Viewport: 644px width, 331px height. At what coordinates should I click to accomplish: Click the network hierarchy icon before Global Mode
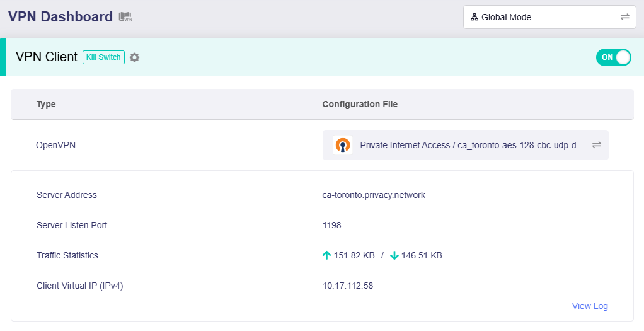click(x=474, y=17)
